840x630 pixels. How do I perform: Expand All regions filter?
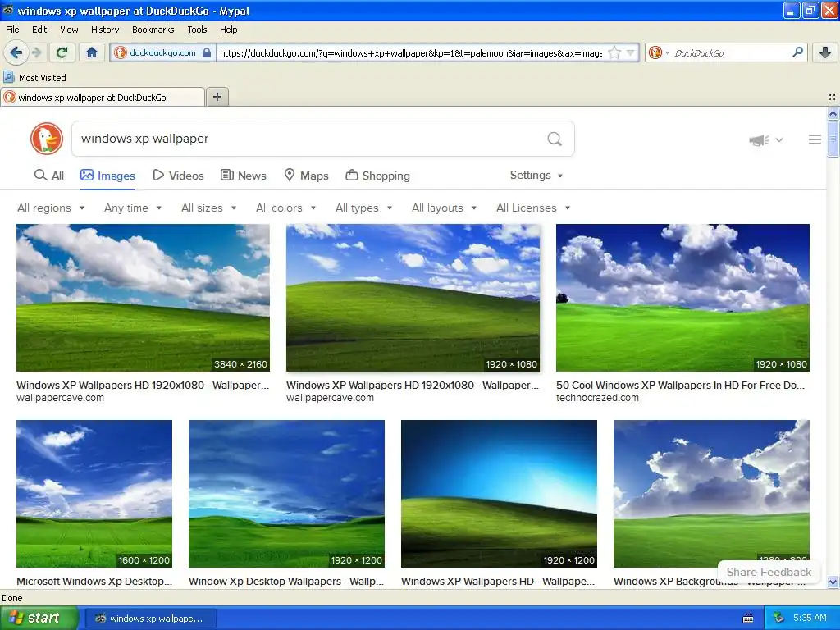tap(51, 208)
